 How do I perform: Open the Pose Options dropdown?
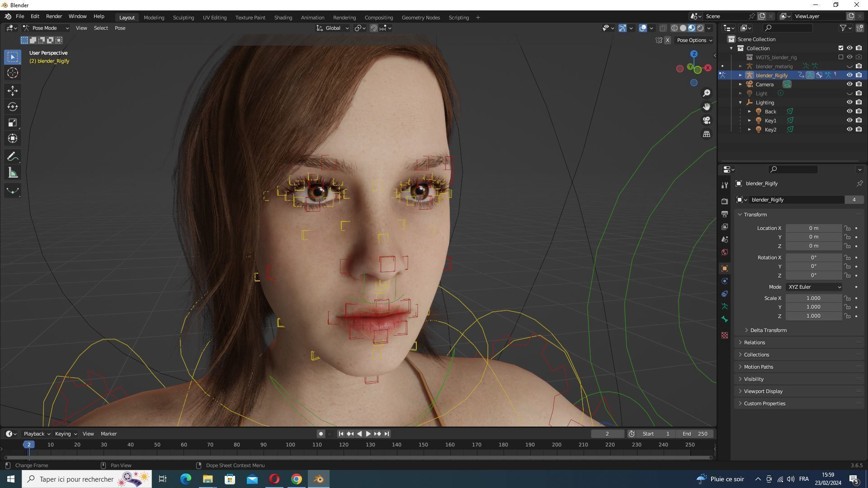694,40
